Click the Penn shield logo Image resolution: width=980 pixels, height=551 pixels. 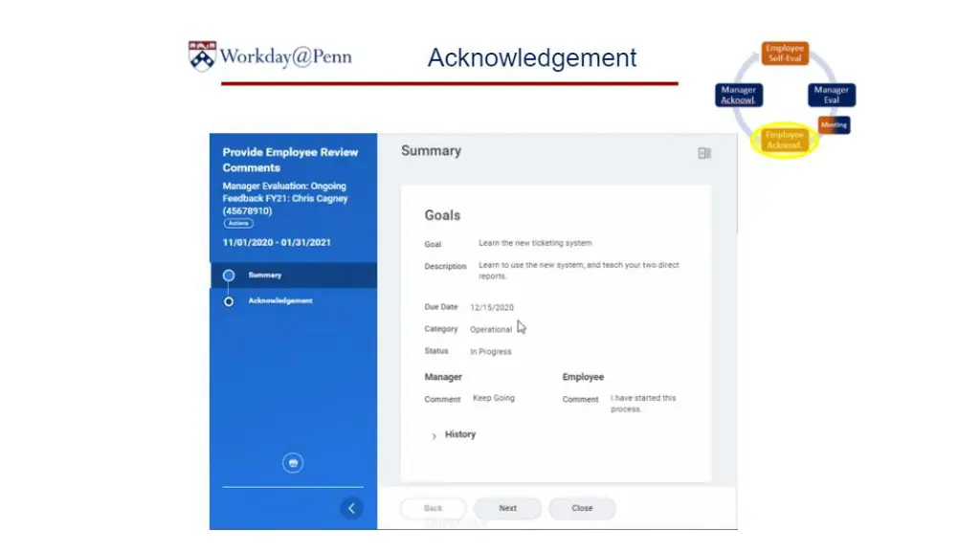click(x=202, y=56)
